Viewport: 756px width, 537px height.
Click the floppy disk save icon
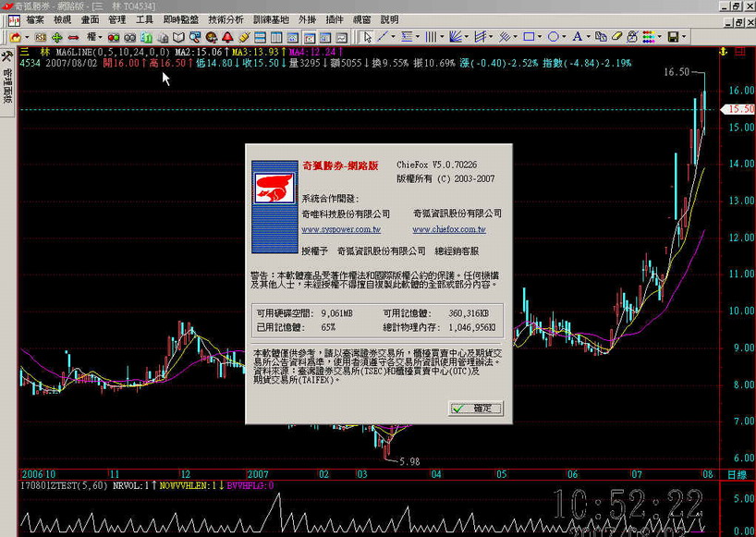(673, 37)
